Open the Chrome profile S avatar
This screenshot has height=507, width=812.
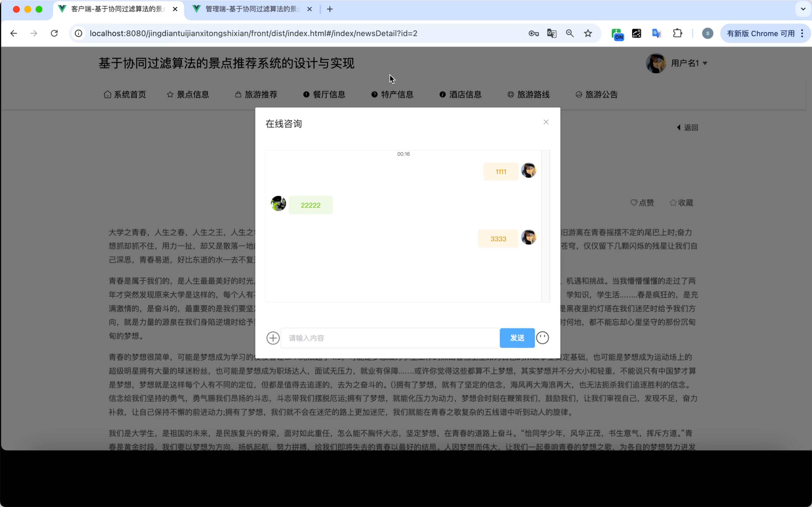tap(708, 33)
